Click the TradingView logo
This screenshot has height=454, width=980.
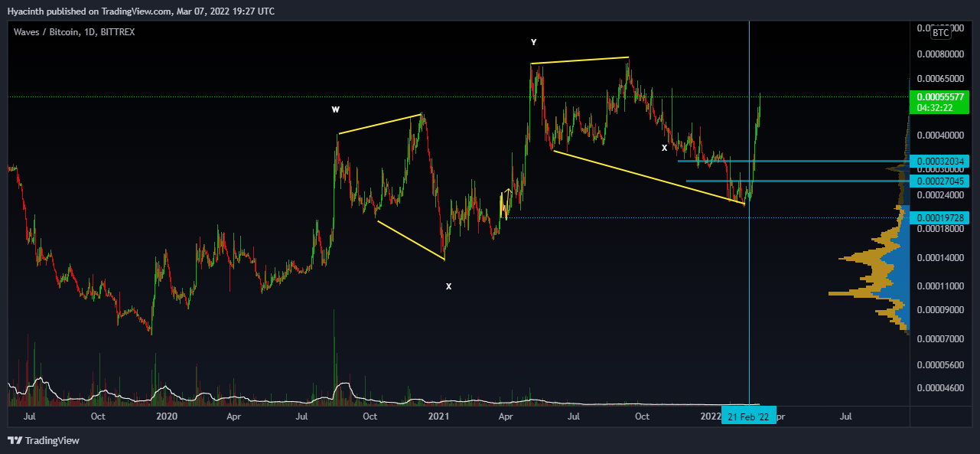(44, 440)
